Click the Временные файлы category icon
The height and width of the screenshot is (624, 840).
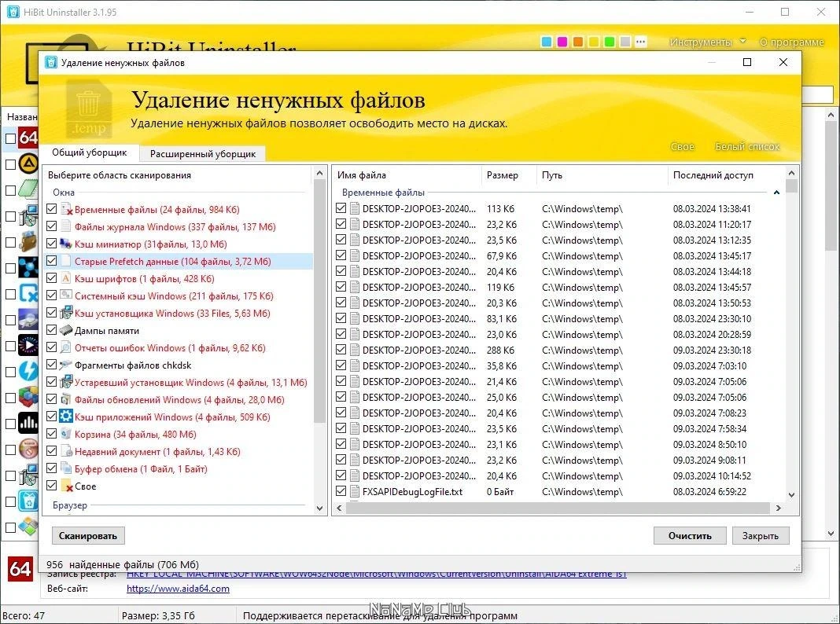pos(66,209)
